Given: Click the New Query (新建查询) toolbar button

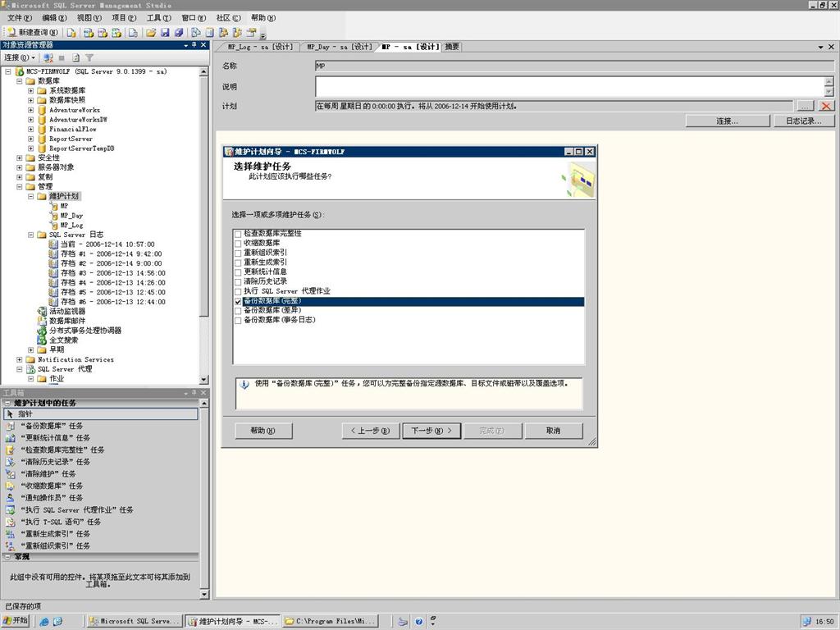Looking at the screenshot, I should pyautogui.click(x=32, y=33).
